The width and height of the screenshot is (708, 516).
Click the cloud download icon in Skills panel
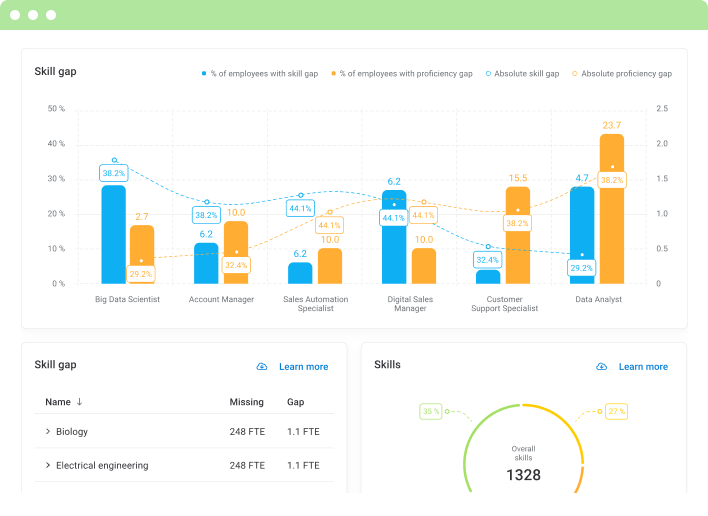coord(601,367)
